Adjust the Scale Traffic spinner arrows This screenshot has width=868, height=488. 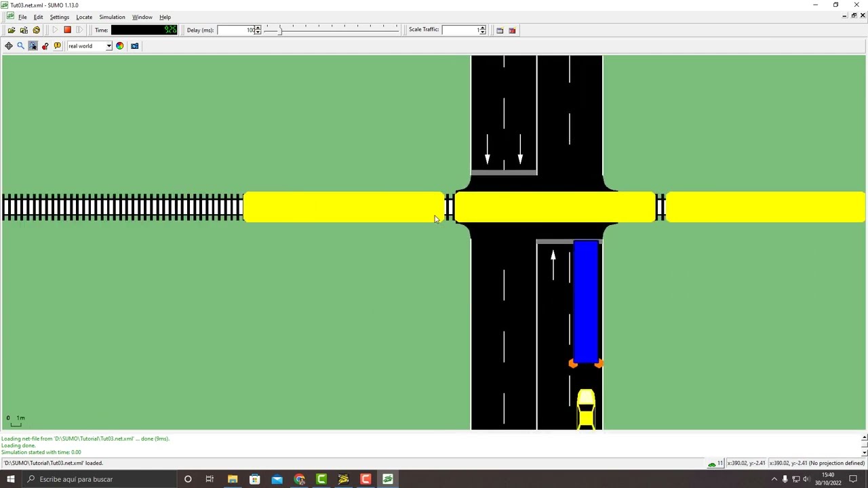(482, 30)
